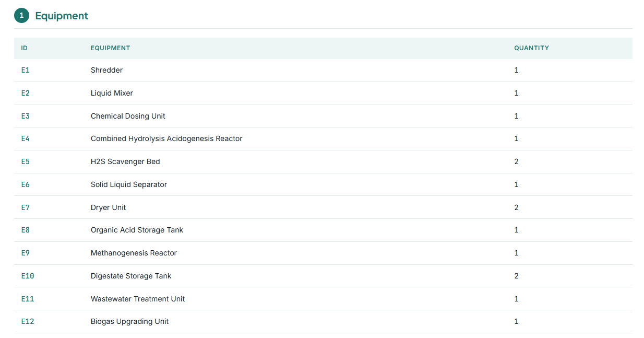This screenshot has width=644, height=338.
Task: Click the Solid Liquid Separator name
Action: click(129, 184)
